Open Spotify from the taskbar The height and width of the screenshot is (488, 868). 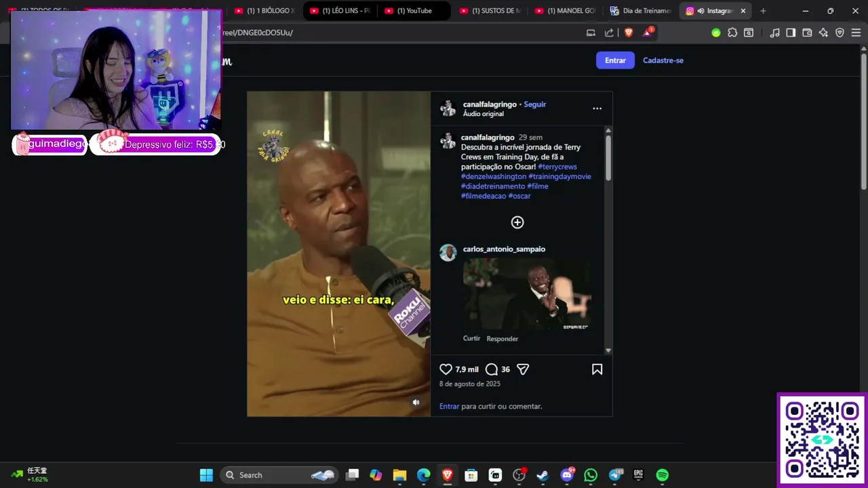click(663, 475)
